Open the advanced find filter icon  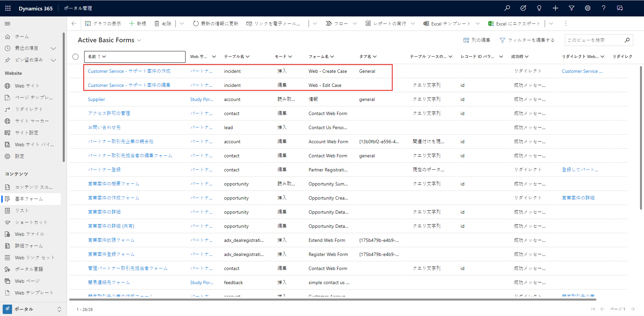(571, 8)
